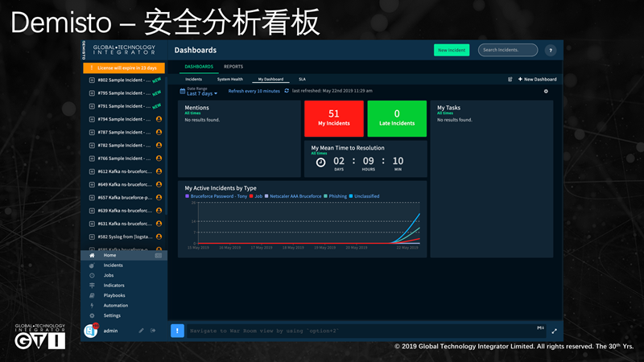This screenshot has height=362, width=644.
Task: Click the incident list scrollbar
Action: tap(166, 144)
